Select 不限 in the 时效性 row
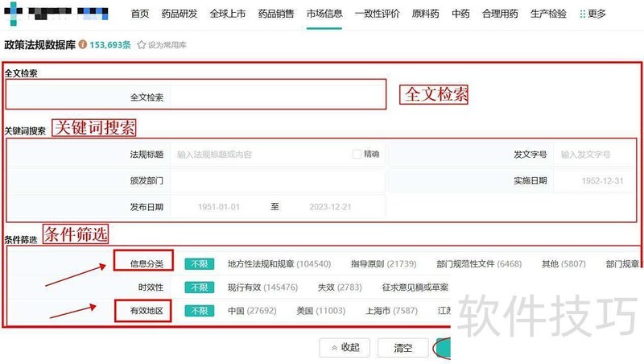 pyautogui.click(x=200, y=287)
